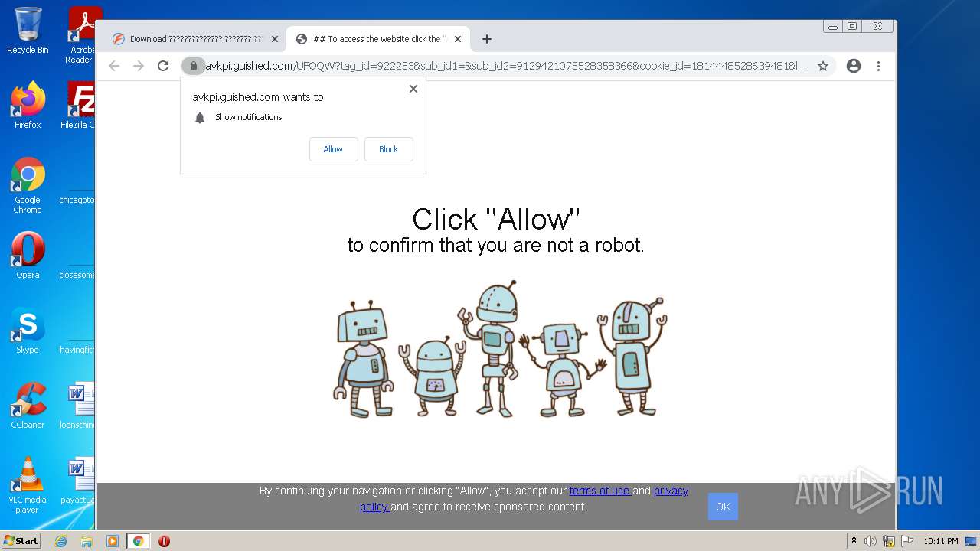Click Block in the notification prompt
This screenshot has height=551, width=980.
pyautogui.click(x=388, y=149)
